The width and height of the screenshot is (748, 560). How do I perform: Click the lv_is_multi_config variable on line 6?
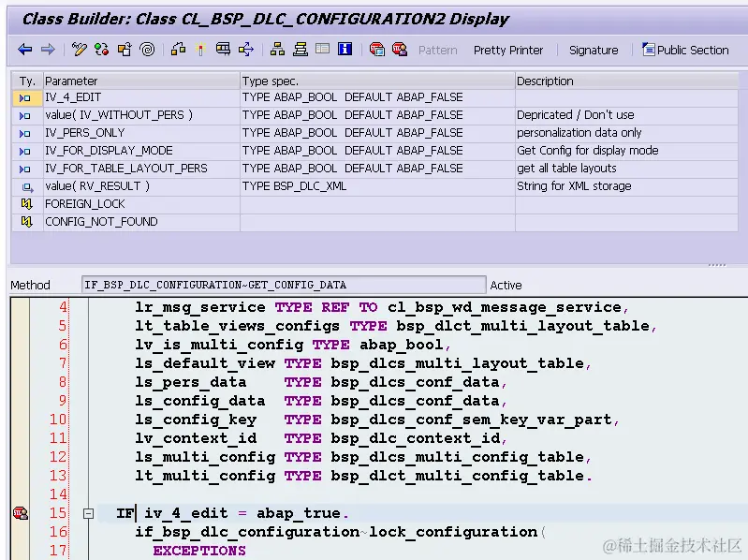tap(219, 345)
